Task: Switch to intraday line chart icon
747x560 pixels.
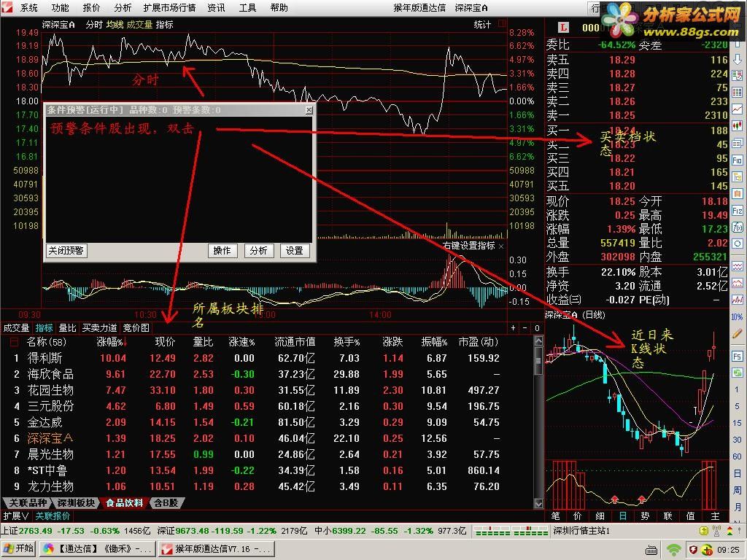Action: point(737,109)
